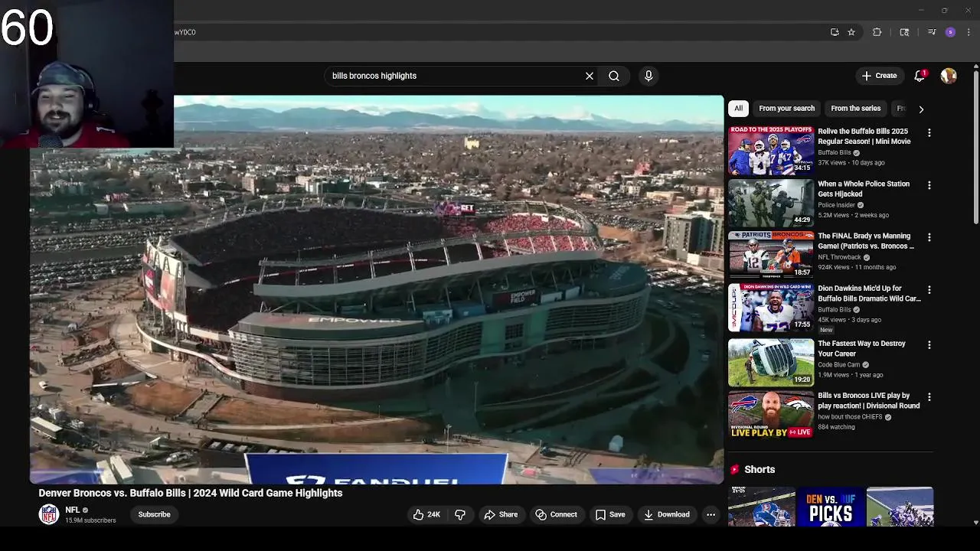Click 'Police Insider' channel name

(x=836, y=205)
